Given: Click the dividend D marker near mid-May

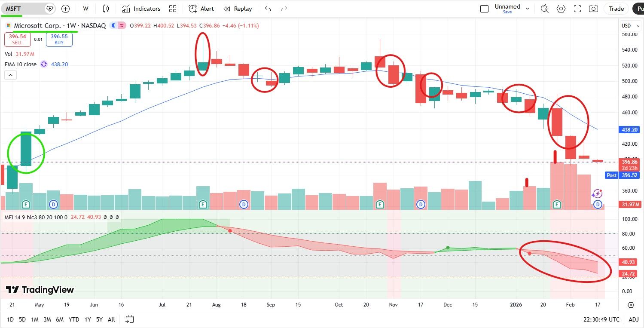Looking at the screenshot, I should (x=54, y=204).
